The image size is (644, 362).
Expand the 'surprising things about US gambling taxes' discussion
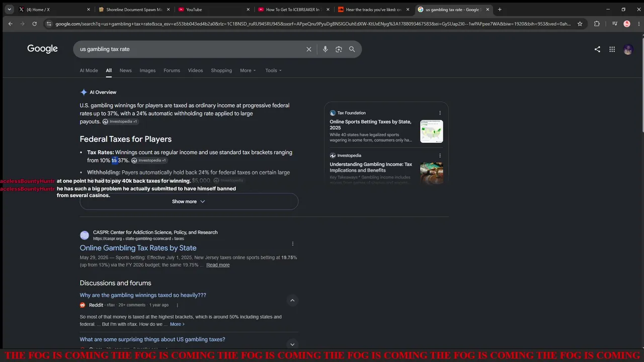[x=292, y=344]
